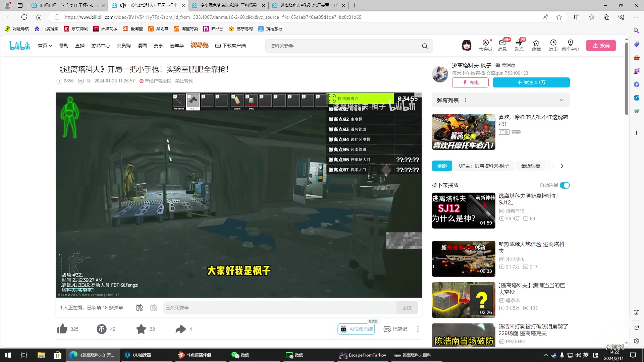Image resolution: width=644 pixels, height=362 pixels.
Task: Open a new browser tab
Action: [355, 5]
